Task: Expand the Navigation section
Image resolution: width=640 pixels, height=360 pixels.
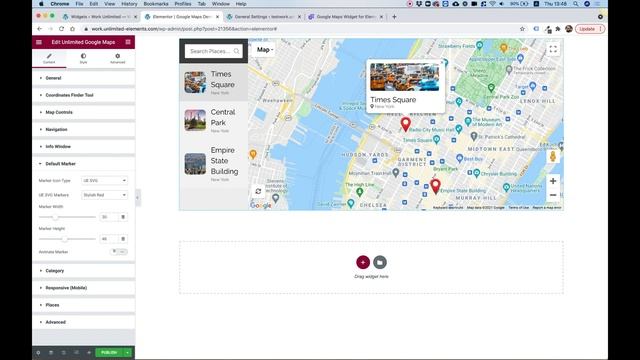Action: pos(84,129)
